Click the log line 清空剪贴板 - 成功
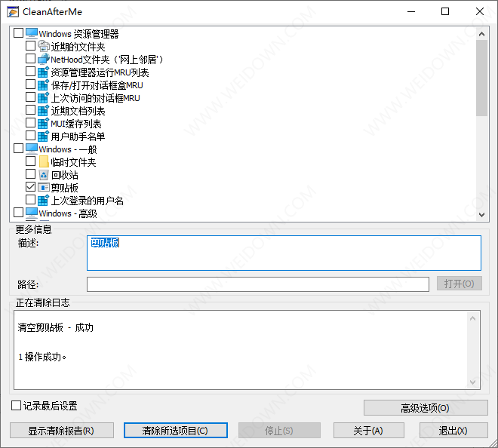This screenshot has width=498, height=448. point(56,327)
